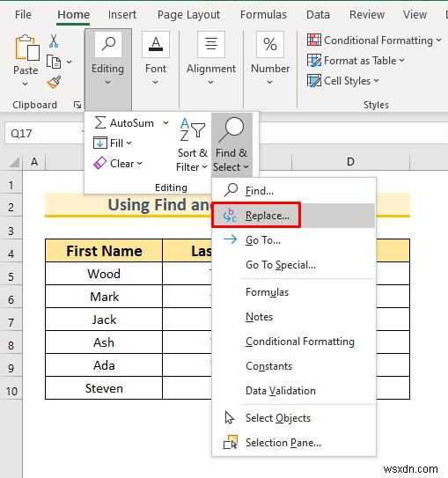Select the Format Painter brush icon
This screenshot has height=478, width=448.
[54, 83]
